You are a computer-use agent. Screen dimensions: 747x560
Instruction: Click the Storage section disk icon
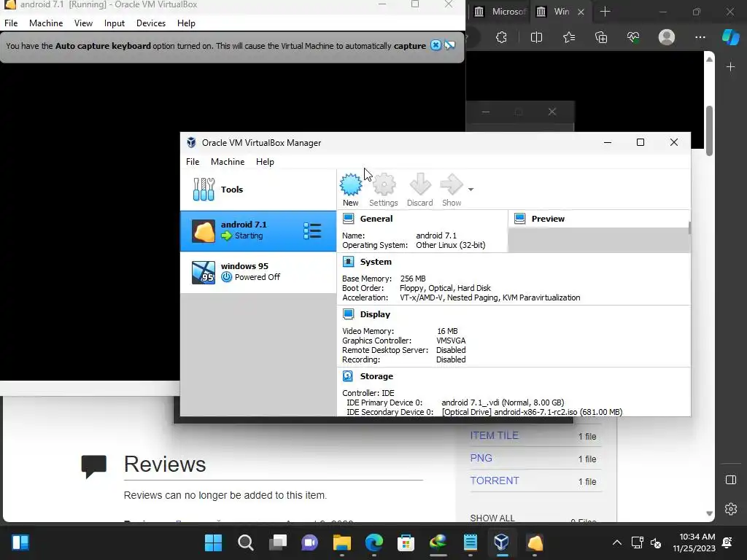point(348,376)
